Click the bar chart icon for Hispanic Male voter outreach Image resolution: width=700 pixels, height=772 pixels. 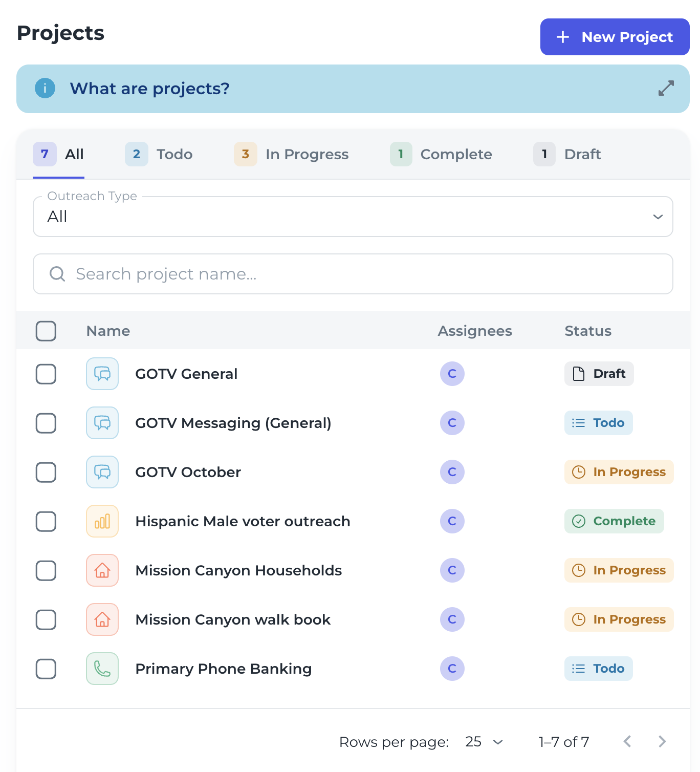(102, 521)
